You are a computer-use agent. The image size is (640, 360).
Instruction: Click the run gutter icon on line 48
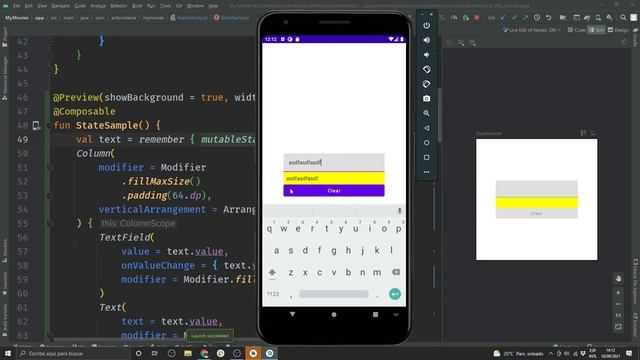[36, 126]
